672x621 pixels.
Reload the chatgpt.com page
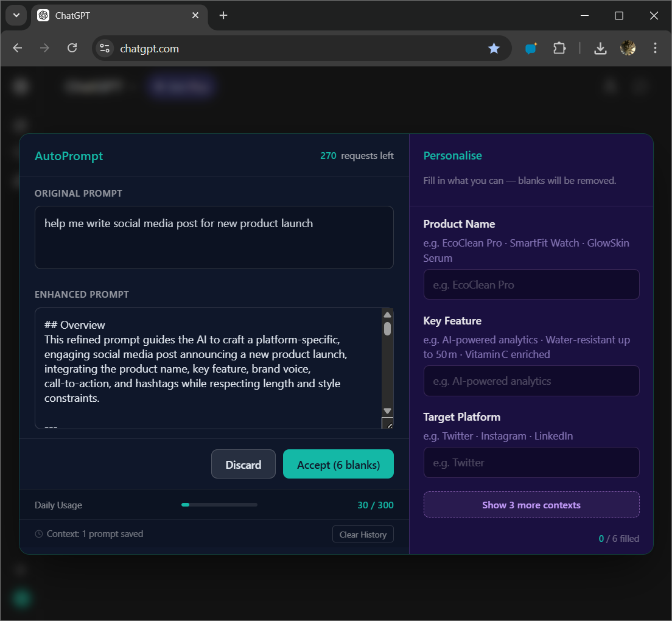coord(72,47)
